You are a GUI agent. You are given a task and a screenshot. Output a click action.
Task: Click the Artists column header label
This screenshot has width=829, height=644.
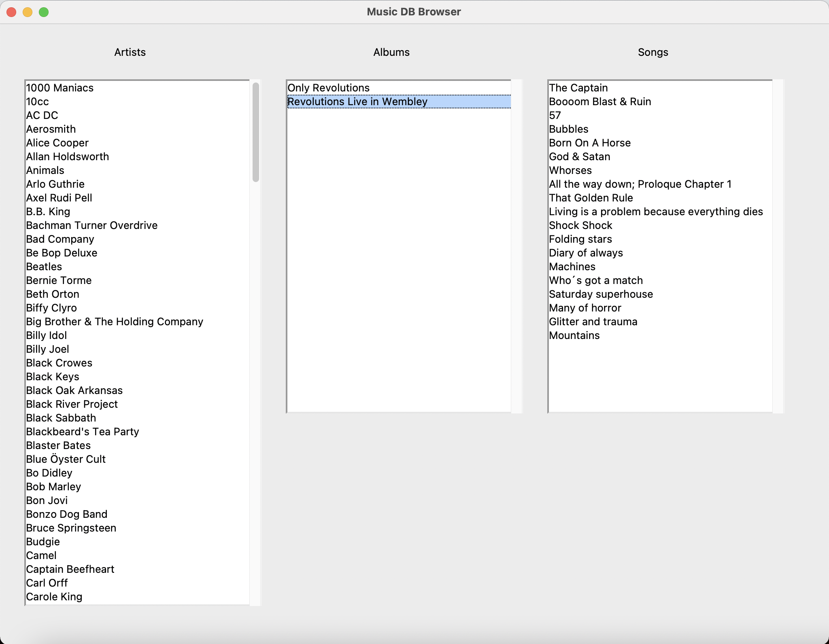click(130, 52)
